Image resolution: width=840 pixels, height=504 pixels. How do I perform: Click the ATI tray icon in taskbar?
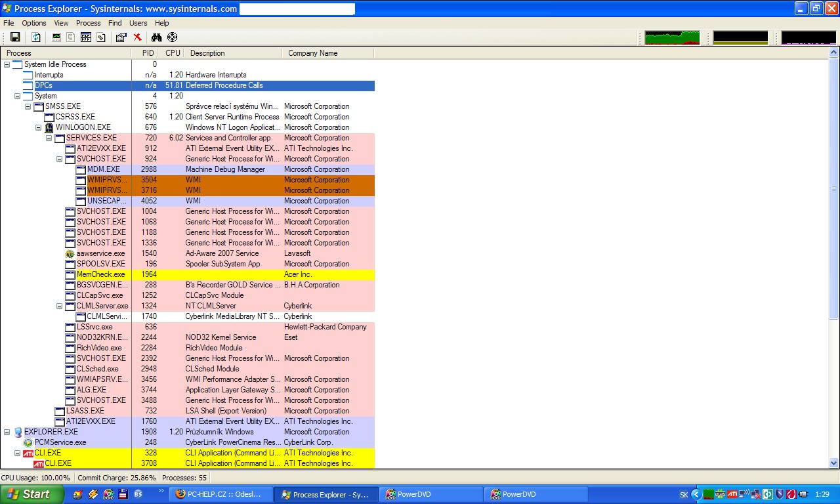click(732, 494)
